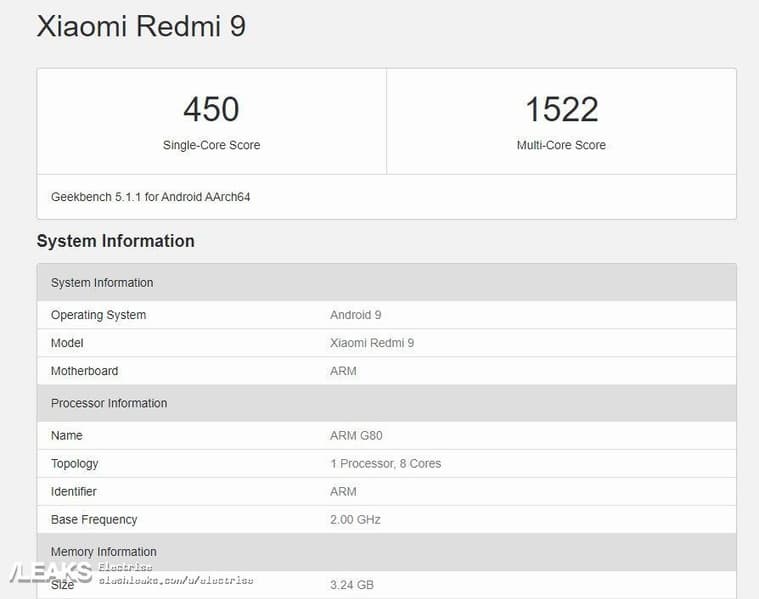The image size is (759, 599).
Task: Select the ARM G80 processor name
Action: tap(356, 436)
